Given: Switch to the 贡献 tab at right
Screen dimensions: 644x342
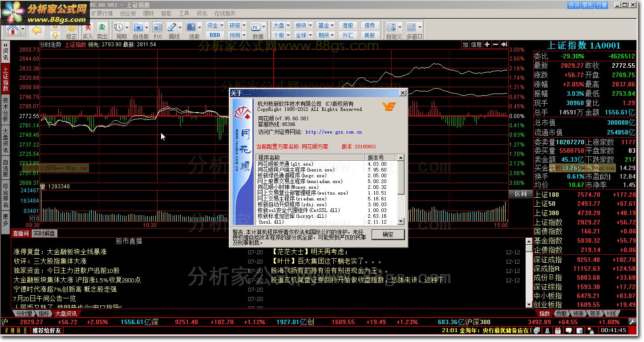Looking at the screenshot, I should 561,313.
